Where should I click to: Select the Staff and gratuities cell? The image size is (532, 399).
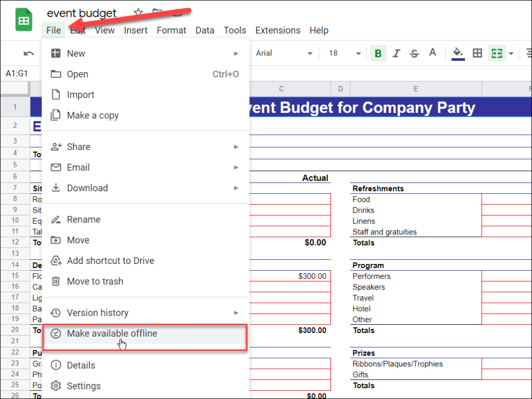tap(416, 232)
